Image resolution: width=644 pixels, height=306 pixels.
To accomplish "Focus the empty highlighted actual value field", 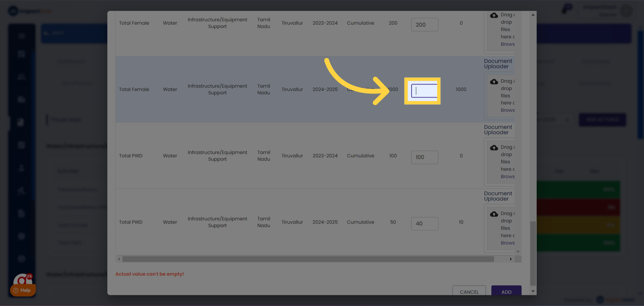I will coord(424,91).
